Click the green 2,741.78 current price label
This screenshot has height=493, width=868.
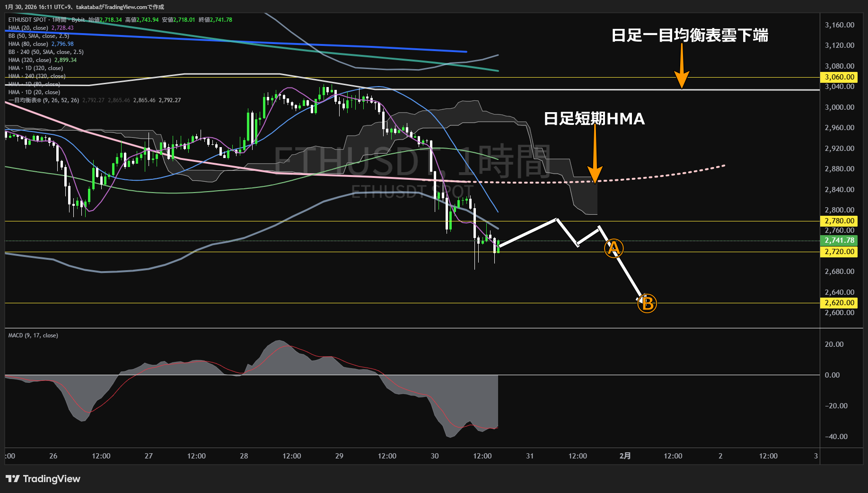tap(839, 240)
